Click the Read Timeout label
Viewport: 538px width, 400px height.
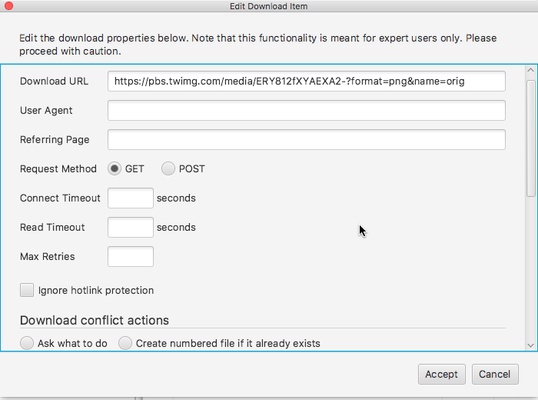coord(52,227)
